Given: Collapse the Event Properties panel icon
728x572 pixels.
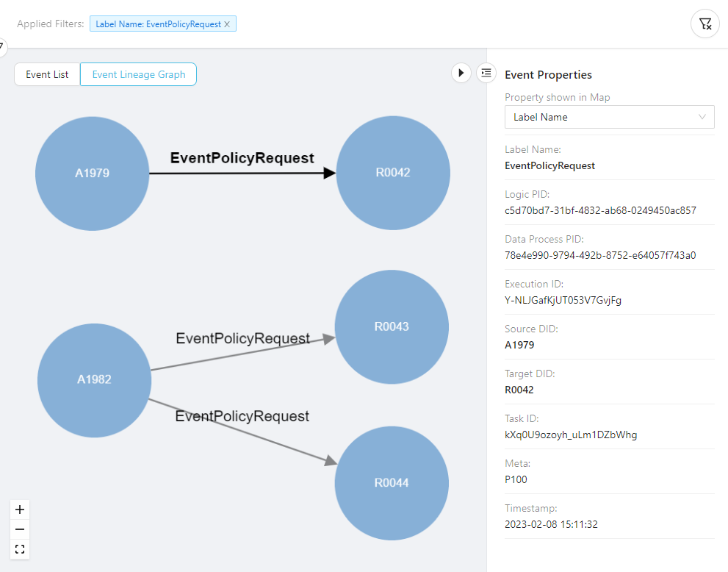Looking at the screenshot, I should point(486,73).
